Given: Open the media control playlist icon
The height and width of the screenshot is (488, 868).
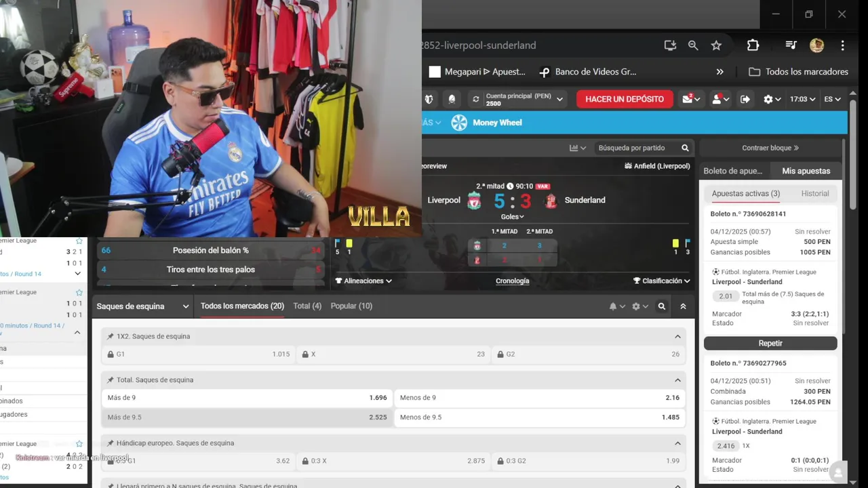Looking at the screenshot, I should [x=791, y=45].
